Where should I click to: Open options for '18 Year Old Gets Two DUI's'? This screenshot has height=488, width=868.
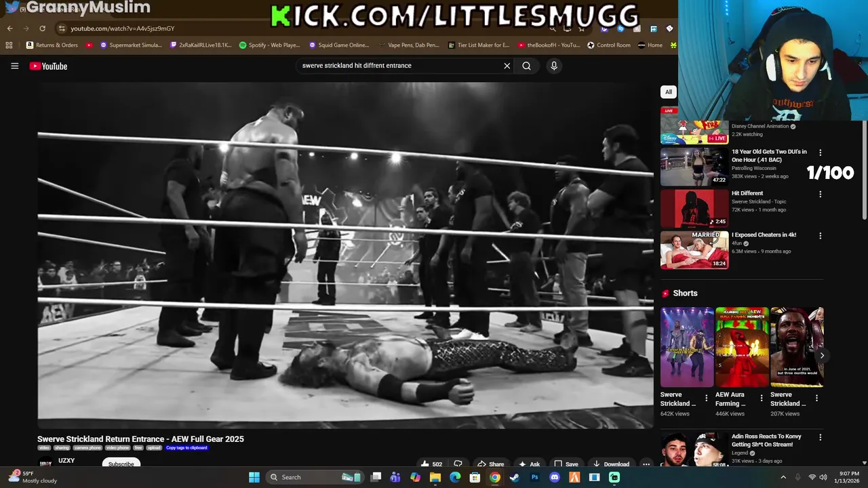tap(820, 153)
